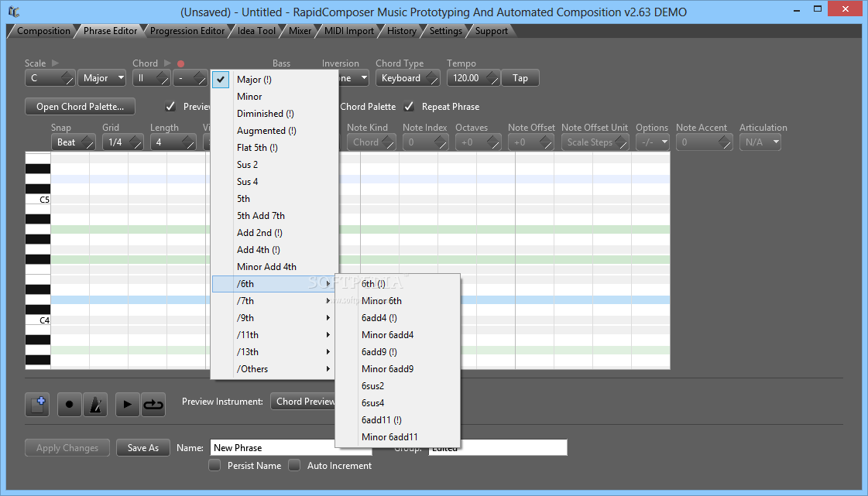Toggle the loop playback button
Screen dimensions: 868x496
click(153, 405)
